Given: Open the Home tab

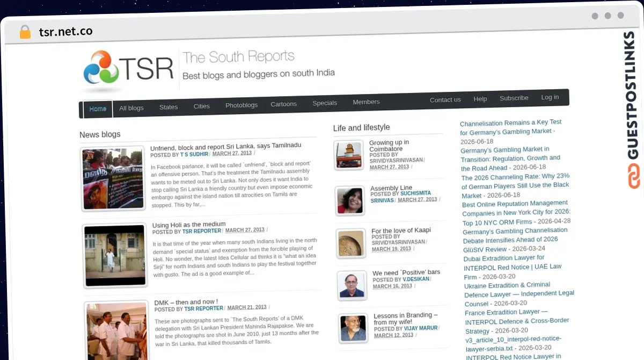Looking at the screenshot, I should click(x=98, y=109).
